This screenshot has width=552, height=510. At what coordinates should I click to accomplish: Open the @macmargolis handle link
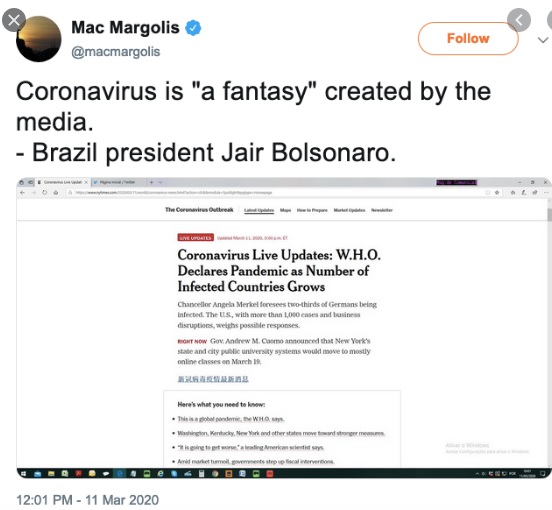click(115, 52)
